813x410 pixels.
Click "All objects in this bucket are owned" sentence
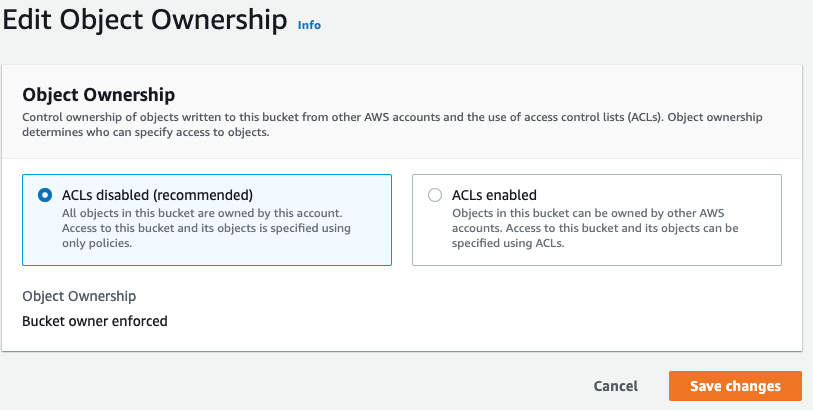tap(202, 213)
